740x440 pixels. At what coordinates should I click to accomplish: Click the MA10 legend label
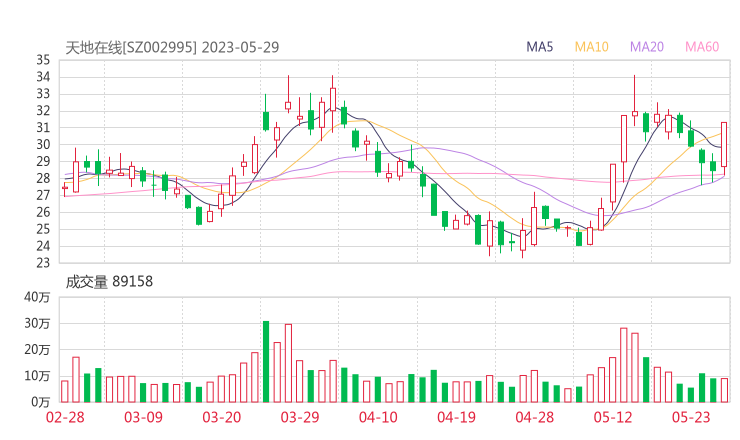591,47
